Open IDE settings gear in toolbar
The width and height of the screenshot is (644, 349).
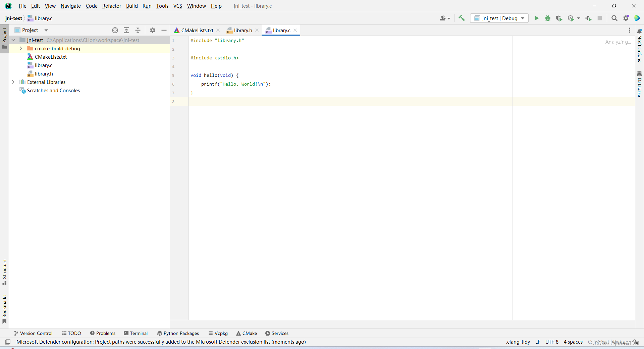[626, 18]
